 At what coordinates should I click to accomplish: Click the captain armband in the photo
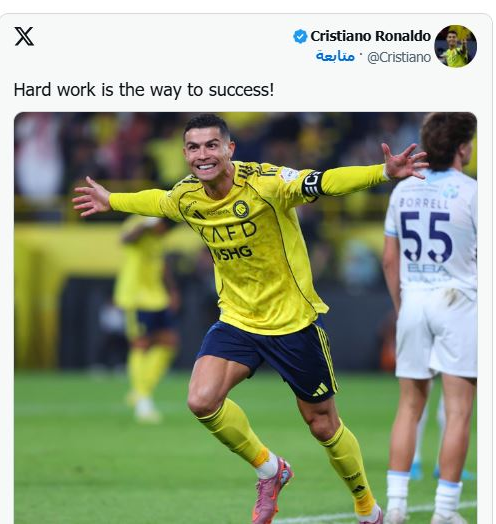tap(313, 184)
